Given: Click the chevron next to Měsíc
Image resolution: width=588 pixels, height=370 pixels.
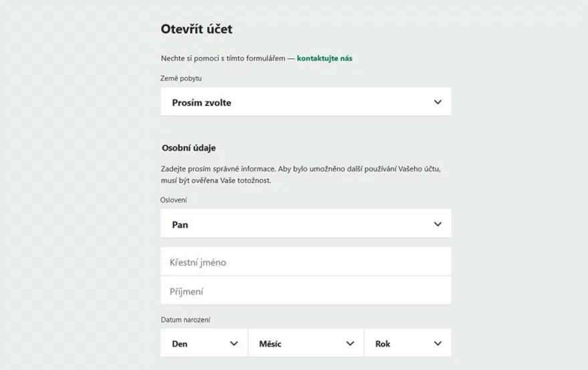Looking at the screenshot, I should (350, 343).
